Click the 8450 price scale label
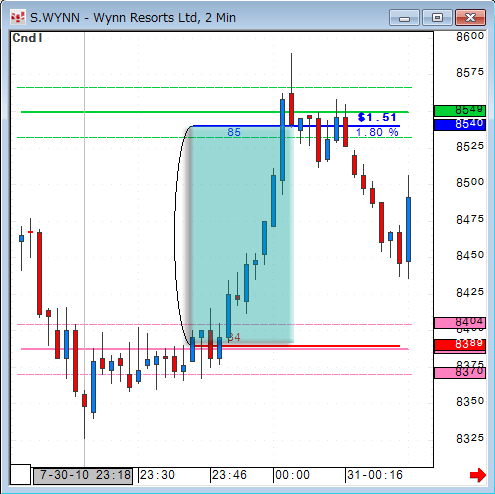This screenshot has width=495, height=494. 470,255
